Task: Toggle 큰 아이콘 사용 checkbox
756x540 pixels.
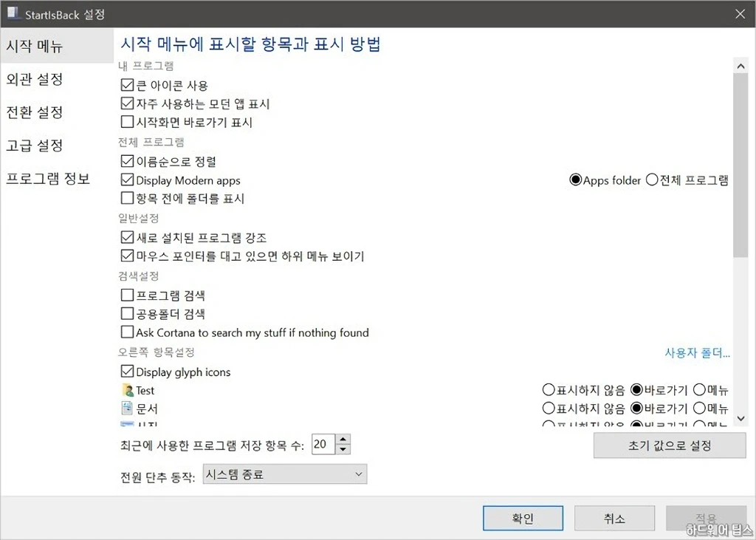Action: point(127,85)
